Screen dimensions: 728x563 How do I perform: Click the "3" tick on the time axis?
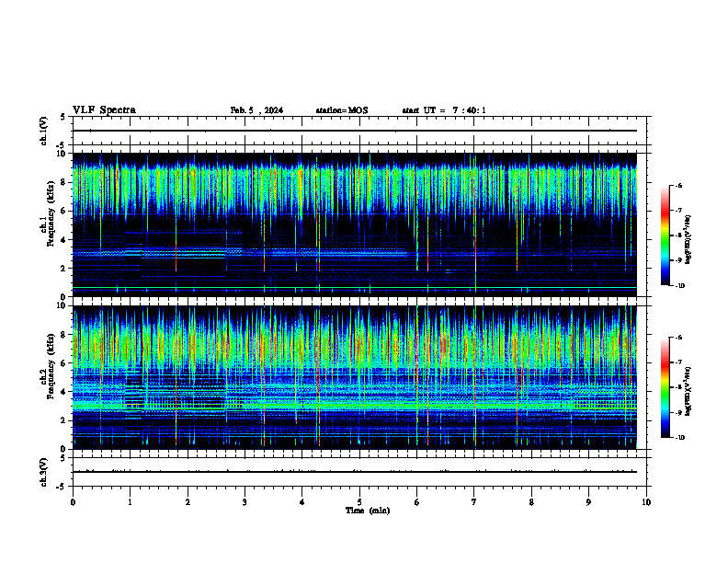tap(245, 502)
